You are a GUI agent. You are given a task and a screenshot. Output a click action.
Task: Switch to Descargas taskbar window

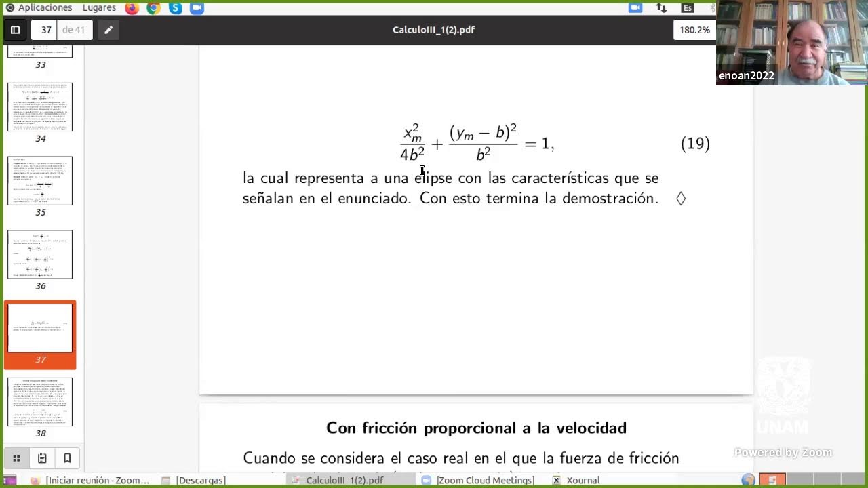coord(194,480)
